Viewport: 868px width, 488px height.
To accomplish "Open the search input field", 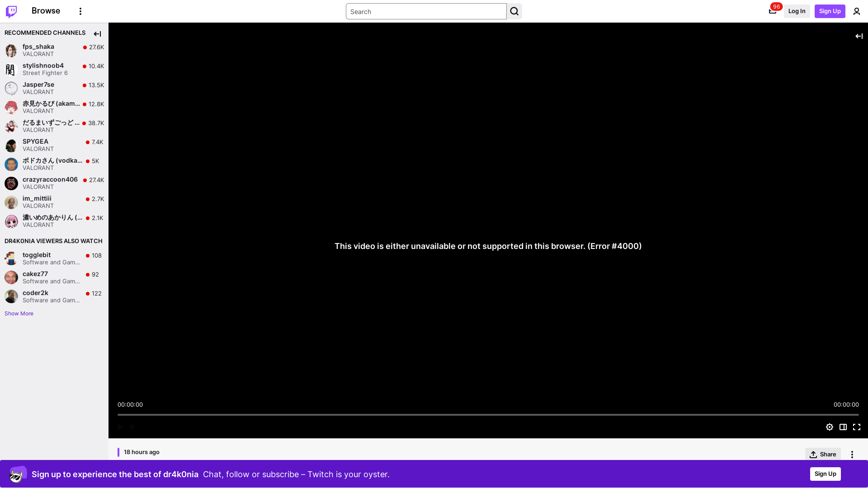I will click(426, 11).
